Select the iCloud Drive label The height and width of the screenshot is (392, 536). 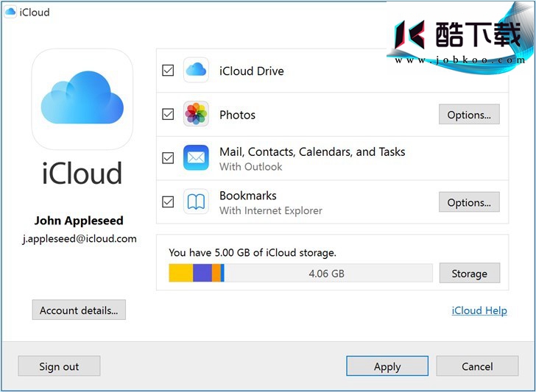pyautogui.click(x=252, y=71)
